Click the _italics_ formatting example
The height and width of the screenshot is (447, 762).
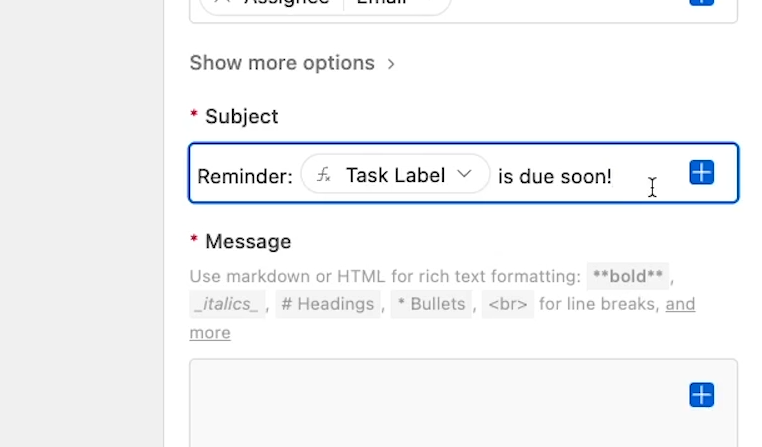[227, 304]
